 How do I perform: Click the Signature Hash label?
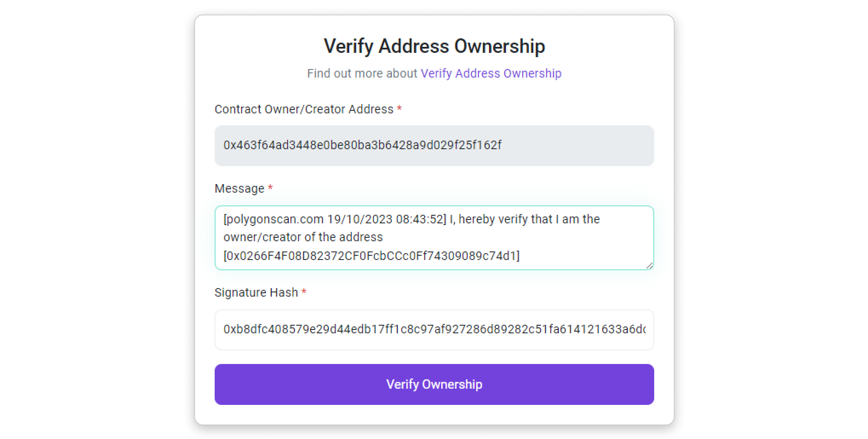pyautogui.click(x=256, y=292)
